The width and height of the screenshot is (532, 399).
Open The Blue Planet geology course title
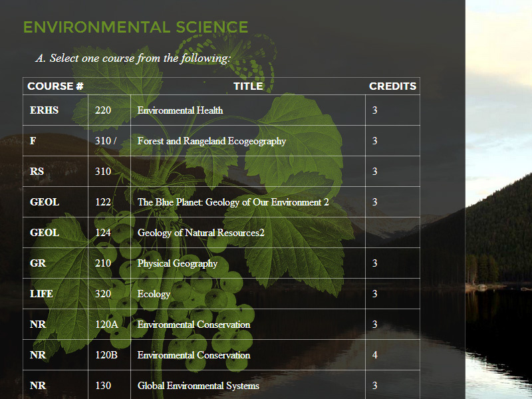click(x=233, y=202)
